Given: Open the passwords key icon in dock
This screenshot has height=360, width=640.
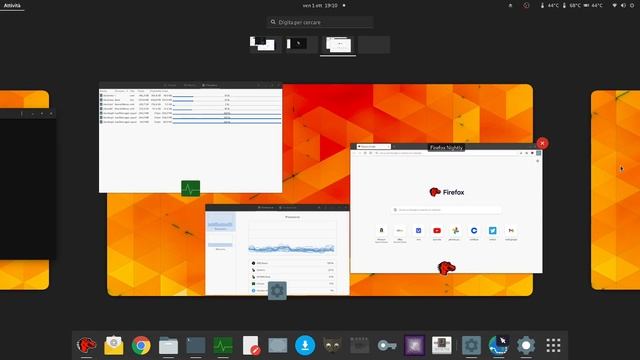Looking at the screenshot, I should click(x=387, y=345).
